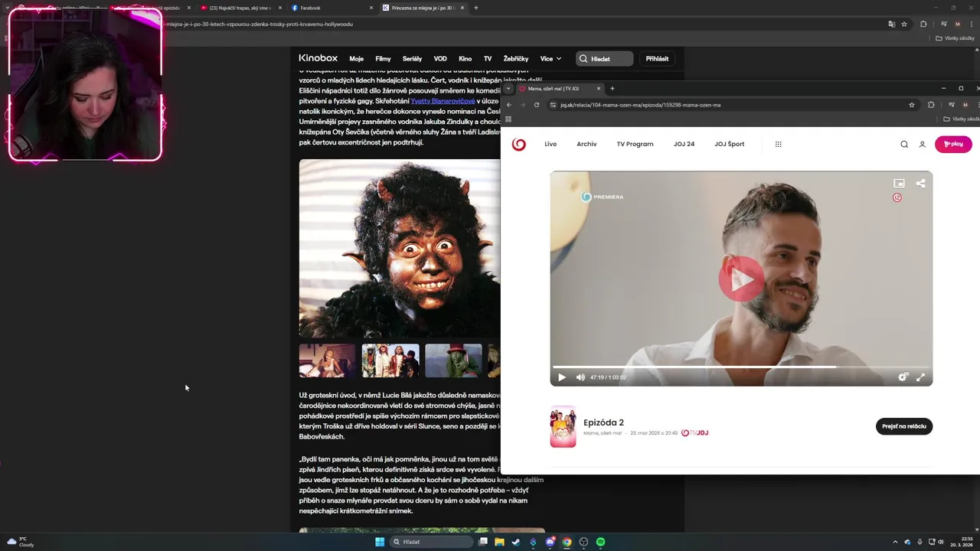Go back in the JOJ browser window
The width and height of the screenshot is (980, 551).
pos(509,105)
